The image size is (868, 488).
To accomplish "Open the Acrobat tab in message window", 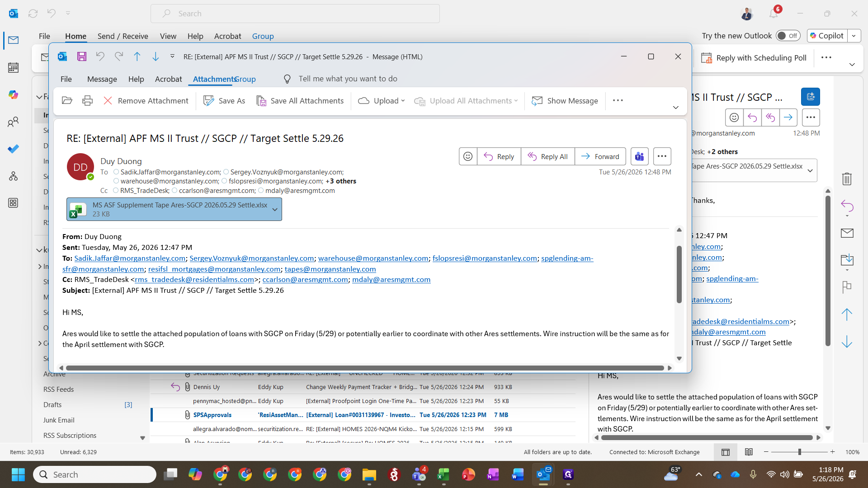I will tap(168, 79).
